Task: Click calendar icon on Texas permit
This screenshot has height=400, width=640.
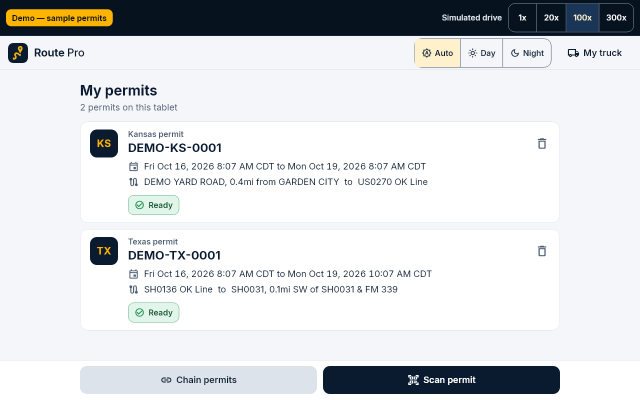Action: pyautogui.click(x=133, y=274)
